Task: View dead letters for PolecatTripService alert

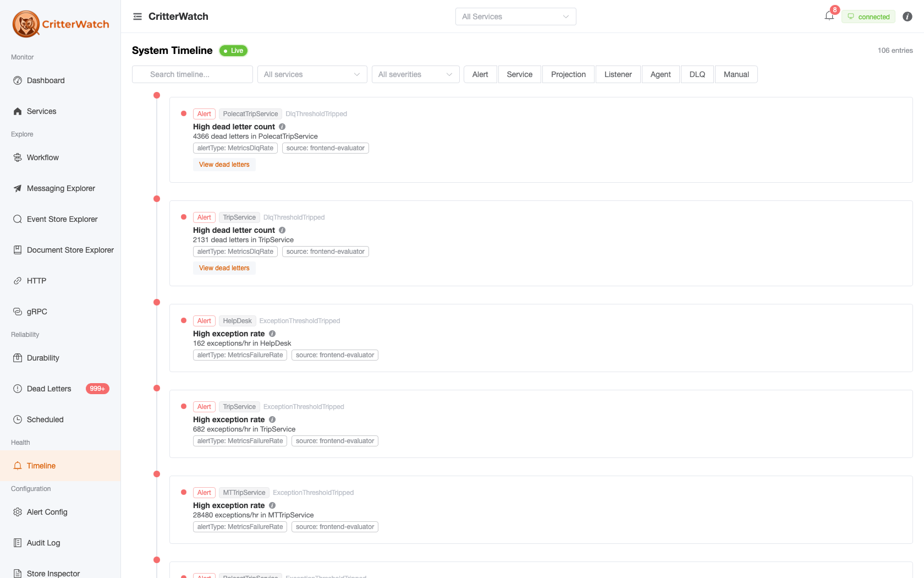Action: pyautogui.click(x=224, y=165)
